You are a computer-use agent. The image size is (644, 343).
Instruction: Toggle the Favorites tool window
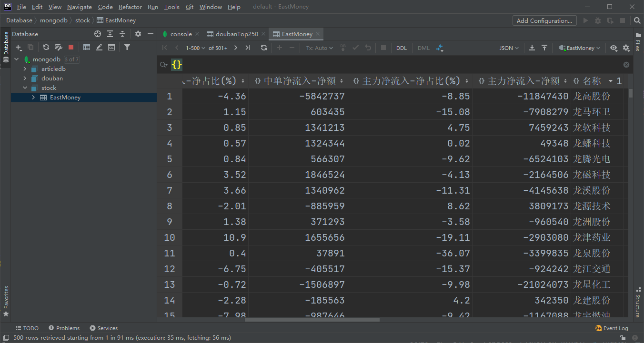pyautogui.click(x=6, y=301)
